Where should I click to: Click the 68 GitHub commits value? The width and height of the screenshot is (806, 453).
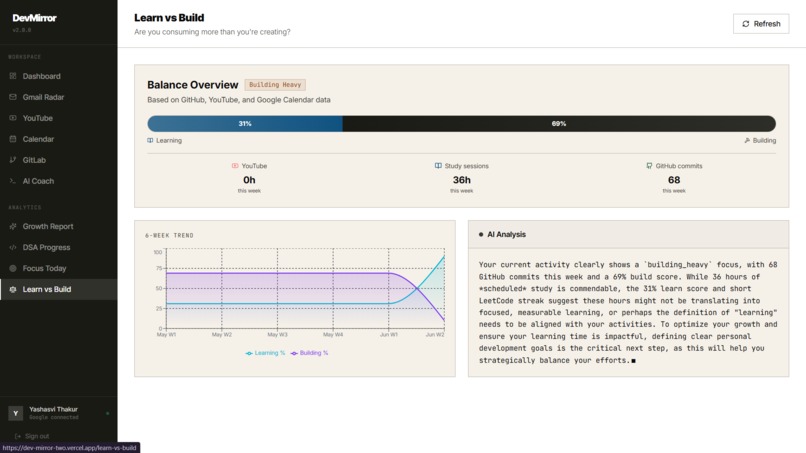[674, 180]
